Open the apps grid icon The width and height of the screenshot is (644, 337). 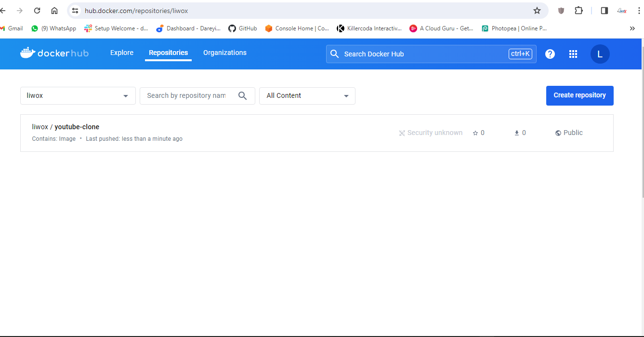point(573,54)
